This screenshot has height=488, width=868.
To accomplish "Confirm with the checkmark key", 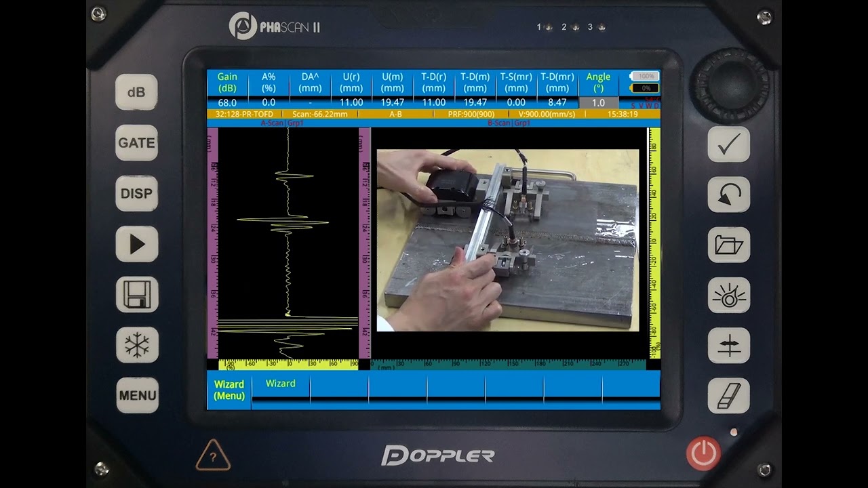I will [729, 144].
